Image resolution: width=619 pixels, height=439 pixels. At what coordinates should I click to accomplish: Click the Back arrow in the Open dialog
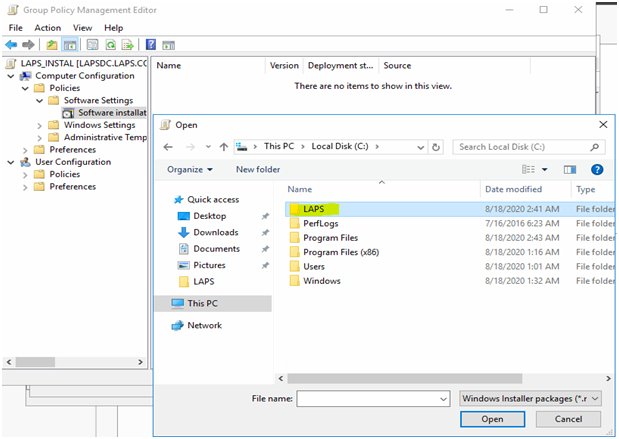pyautogui.click(x=168, y=147)
